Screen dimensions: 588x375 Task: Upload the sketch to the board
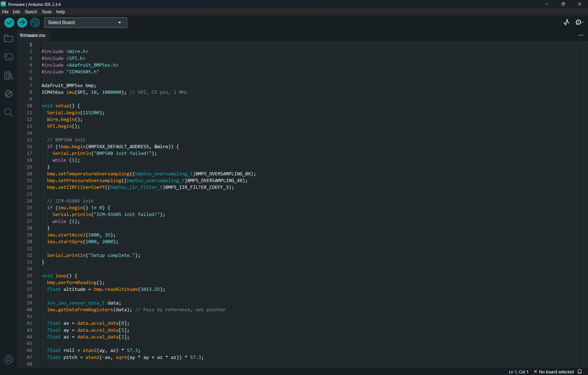click(x=22, y=22)
